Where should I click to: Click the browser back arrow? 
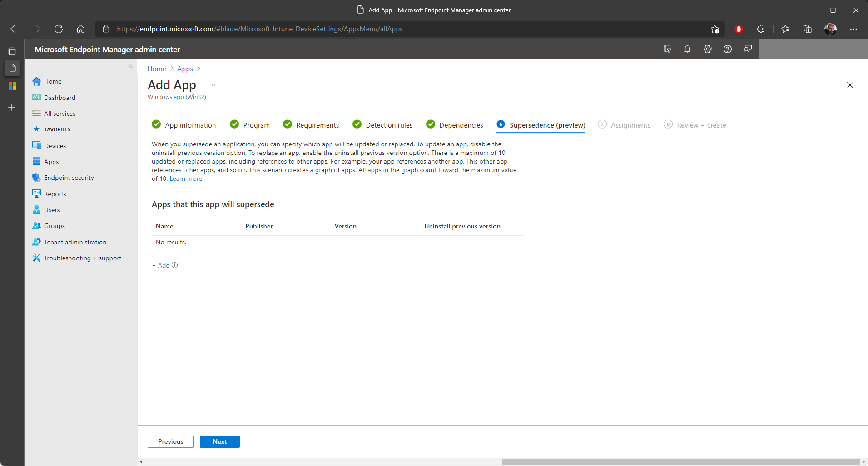pos(15,29)
